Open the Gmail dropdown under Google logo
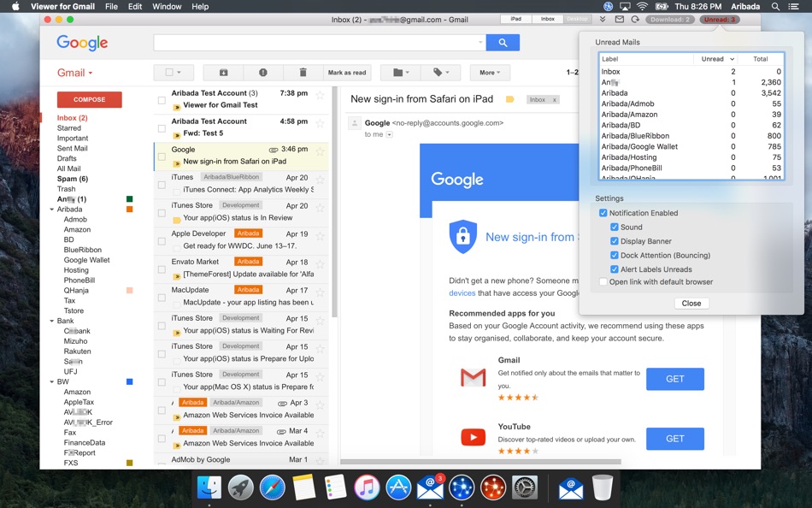The height and width of the screenshot is (508, 812). pyautogui.click(x=75, y=73)
